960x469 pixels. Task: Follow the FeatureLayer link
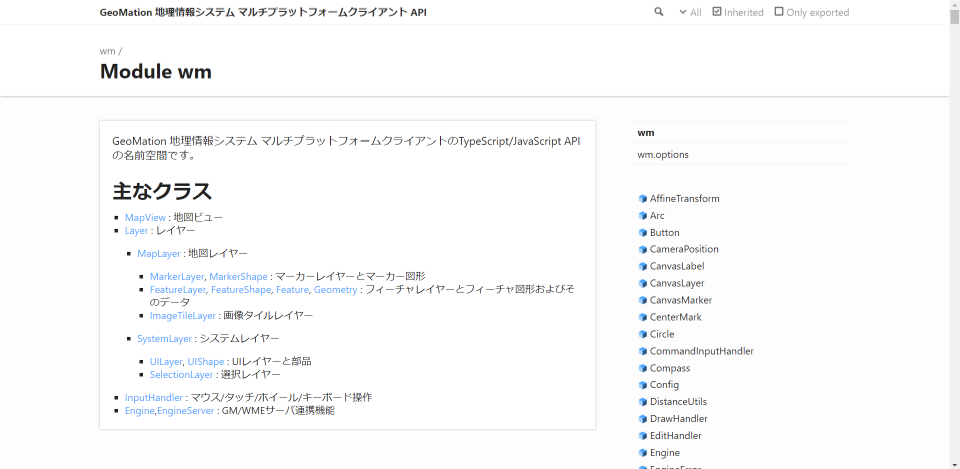tap(177, 289)
